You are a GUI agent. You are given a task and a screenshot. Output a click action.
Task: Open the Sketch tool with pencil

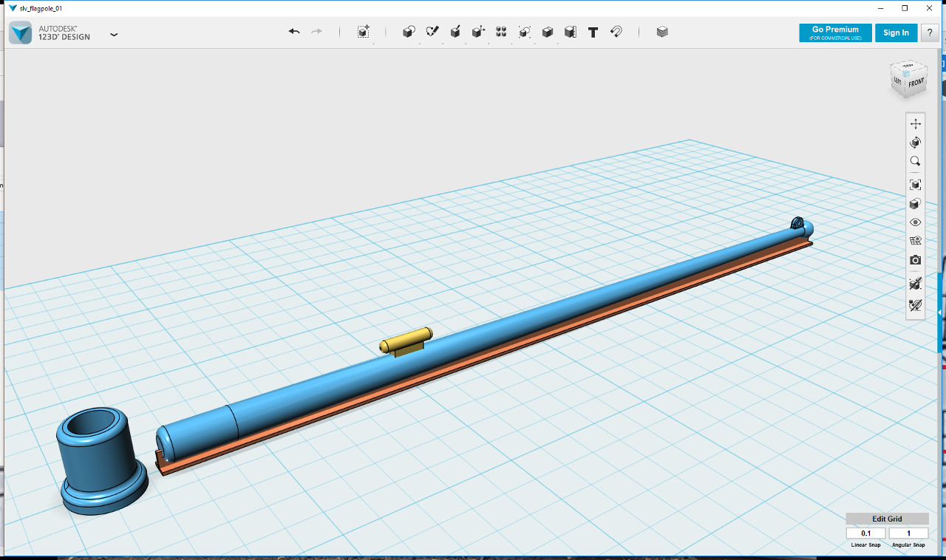[432, 32]
